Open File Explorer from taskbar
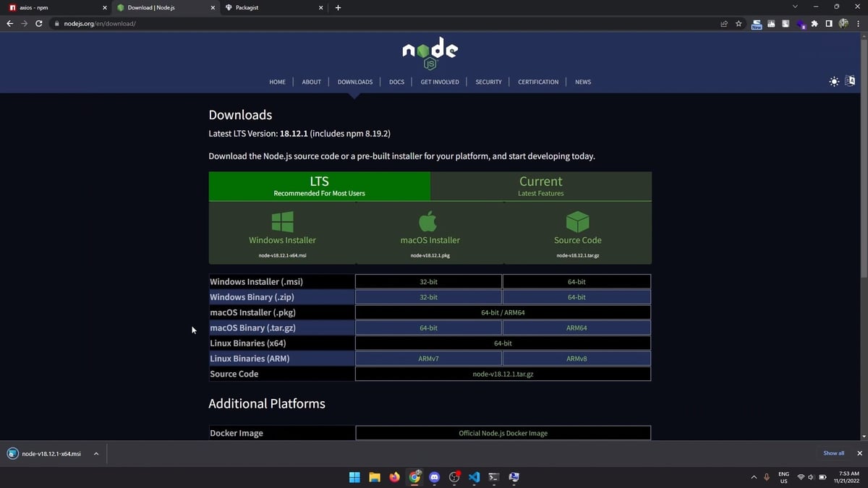 tap(375, 477)
